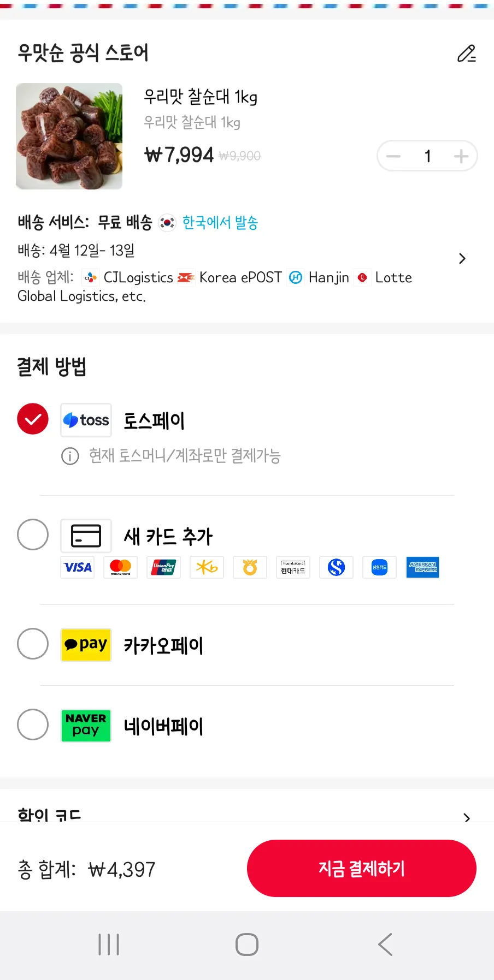Expand shipping details chevron
The image size is (494, 980).
pos(462,258)
